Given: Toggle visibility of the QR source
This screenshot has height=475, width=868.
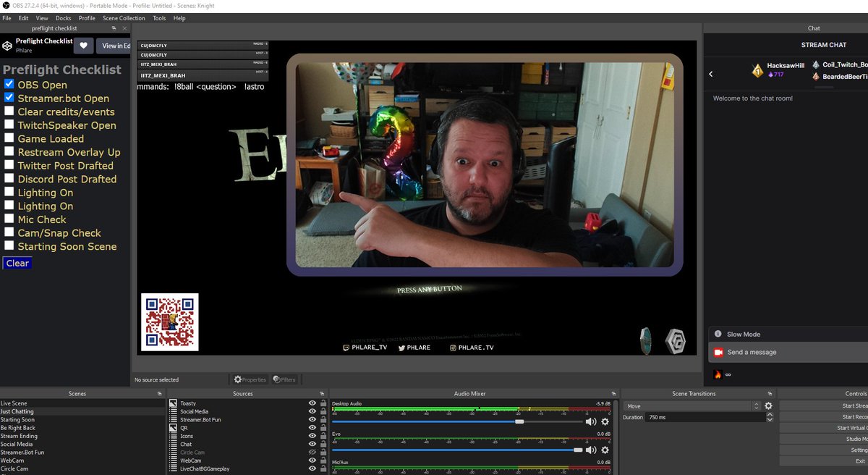Looking at the screenshot, I should click(x=312, y=428).
